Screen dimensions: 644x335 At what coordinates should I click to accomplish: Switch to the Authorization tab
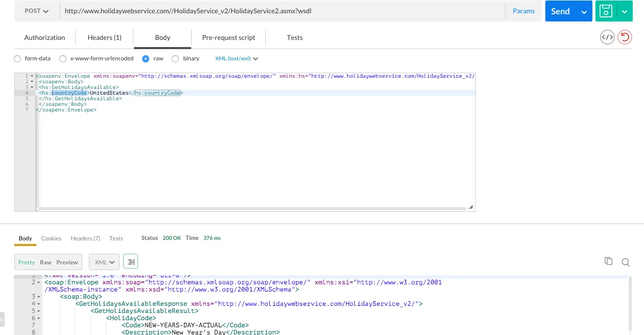pos(44,37)
